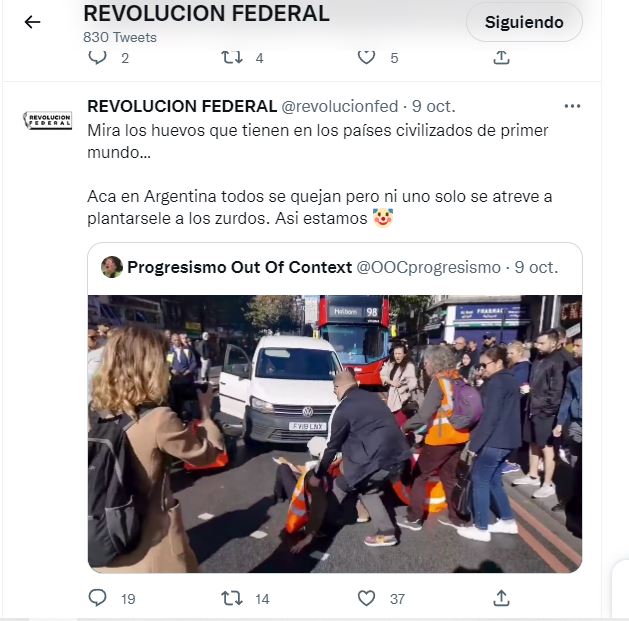Open the tweet's 9 oct. timestamp
The image size is (629, 621).
tap(434, 107)
